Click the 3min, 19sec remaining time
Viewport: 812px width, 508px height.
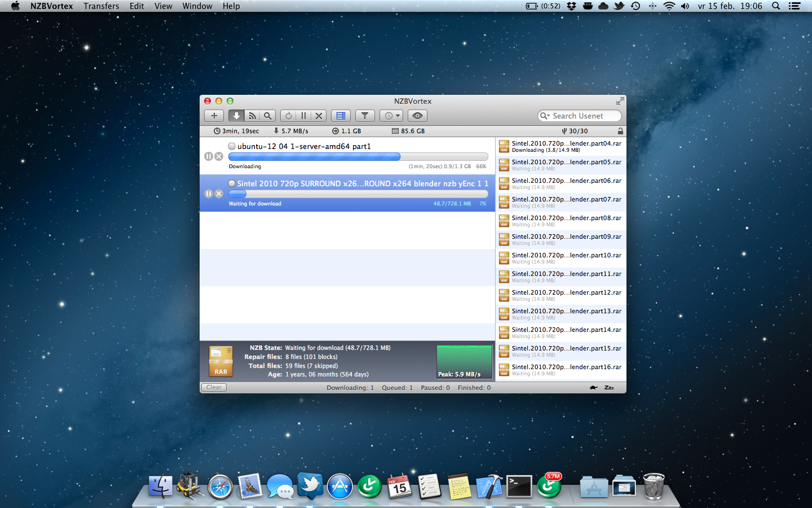tap(236, 131)
